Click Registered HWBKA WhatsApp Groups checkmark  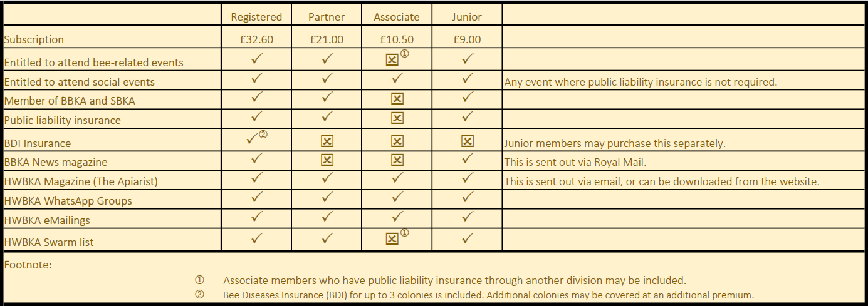(256, 198)
